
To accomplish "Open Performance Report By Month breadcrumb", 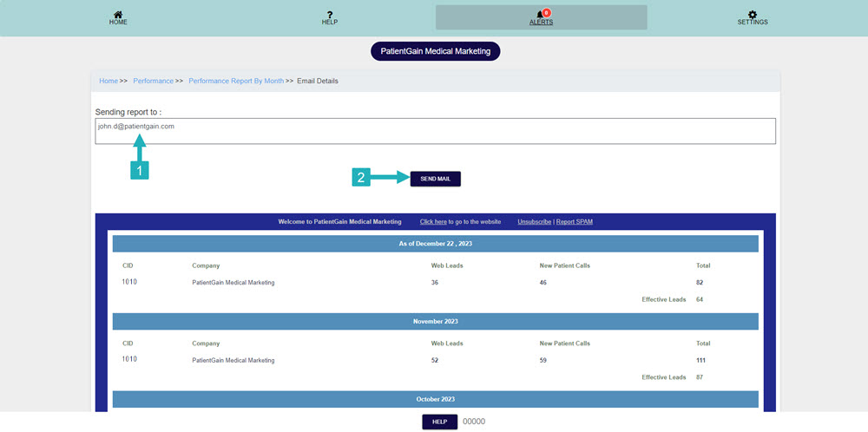I will click(236, 81).
